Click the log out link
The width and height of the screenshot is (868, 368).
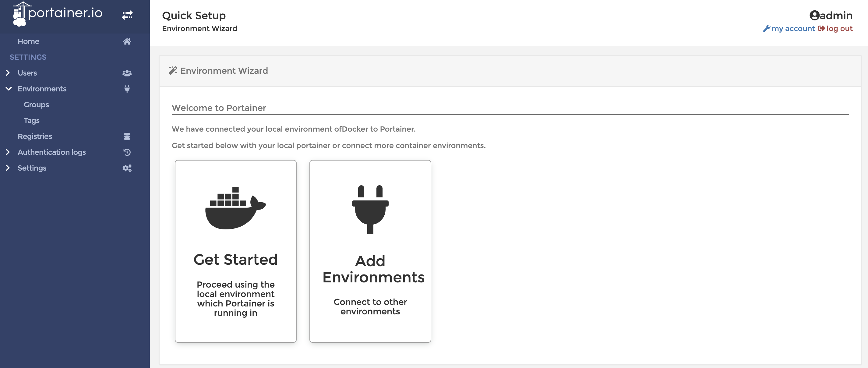click(839, 29)
